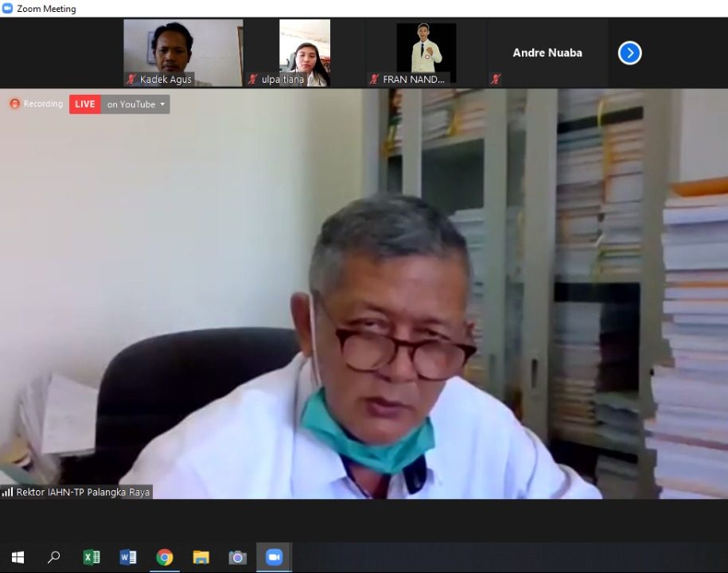Open Microsoft Excel from the taskbar
Viewport: 728px width, 573px height.
91,557
